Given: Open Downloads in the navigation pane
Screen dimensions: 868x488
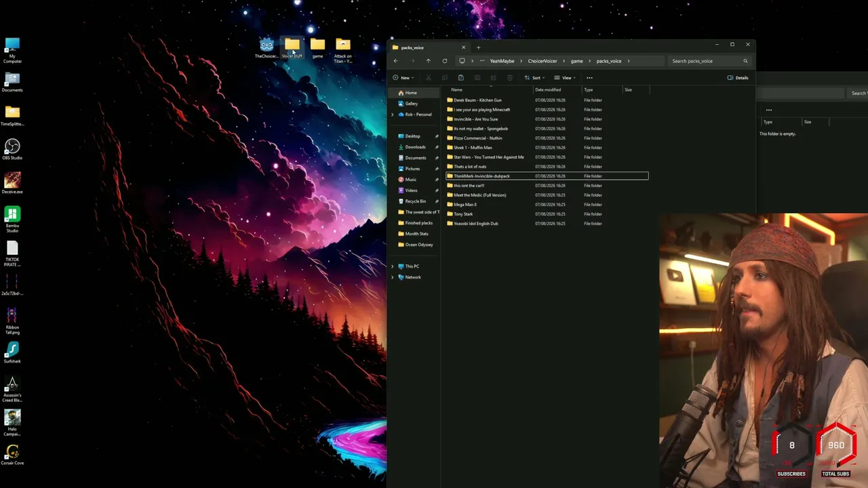Looking at the screenshot, I should pos(415,147).
